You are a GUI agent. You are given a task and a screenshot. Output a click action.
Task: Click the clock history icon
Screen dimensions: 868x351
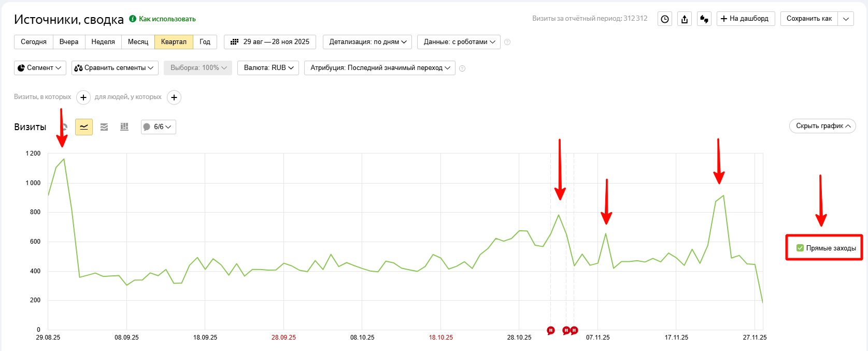coord(665,19)
